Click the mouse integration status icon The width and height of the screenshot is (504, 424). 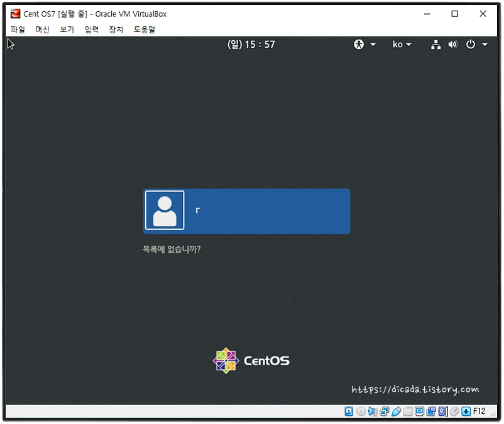point(454,411)
